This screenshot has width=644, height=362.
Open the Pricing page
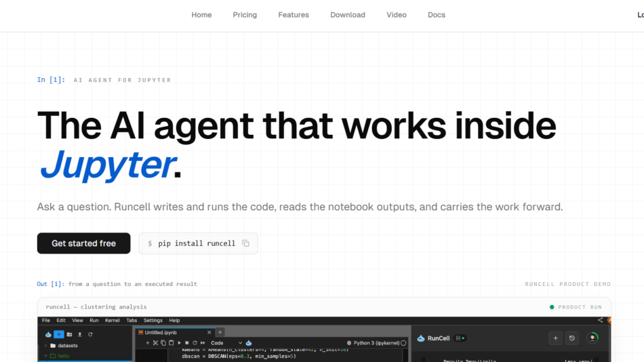[x=245, y=15]
